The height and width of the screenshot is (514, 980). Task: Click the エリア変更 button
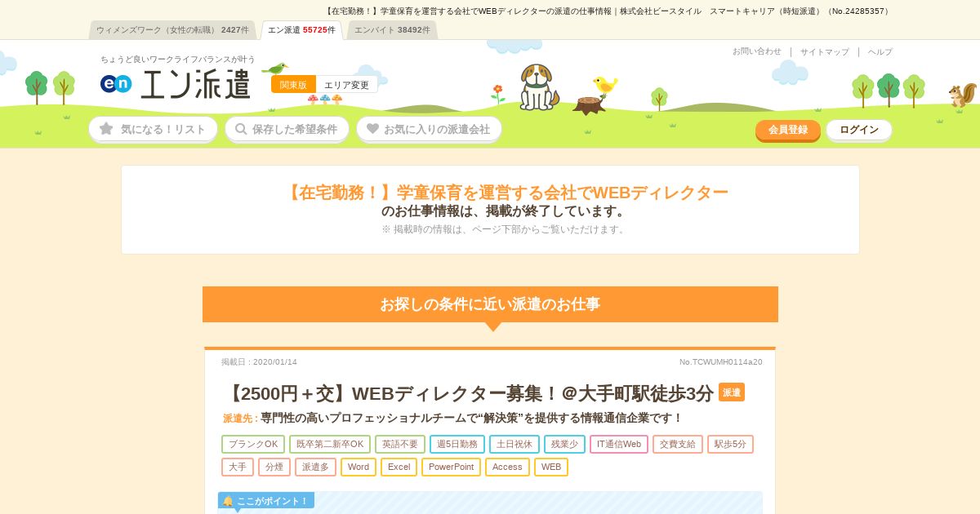(346, 85)
